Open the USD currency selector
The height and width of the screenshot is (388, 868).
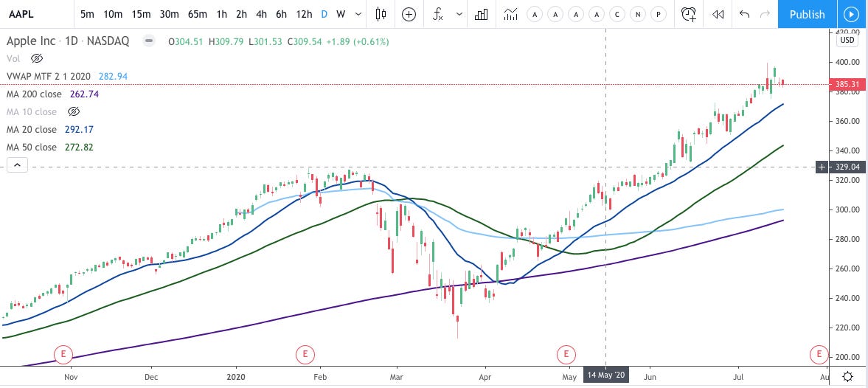click(x=847, y=40)
